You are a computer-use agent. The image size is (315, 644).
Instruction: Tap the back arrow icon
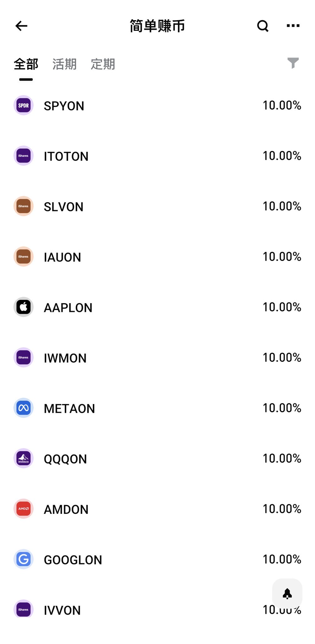[x=21, y=26]
